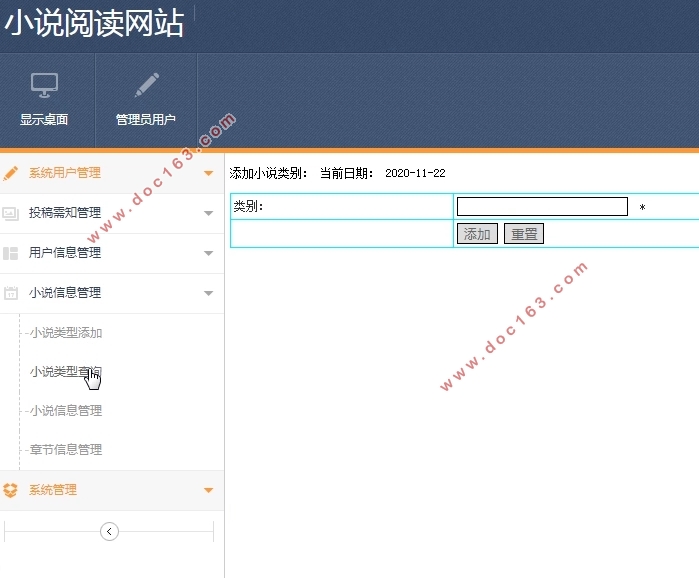
Task: Select 小说类型添加 submenu item
Action: coord(66,332)
